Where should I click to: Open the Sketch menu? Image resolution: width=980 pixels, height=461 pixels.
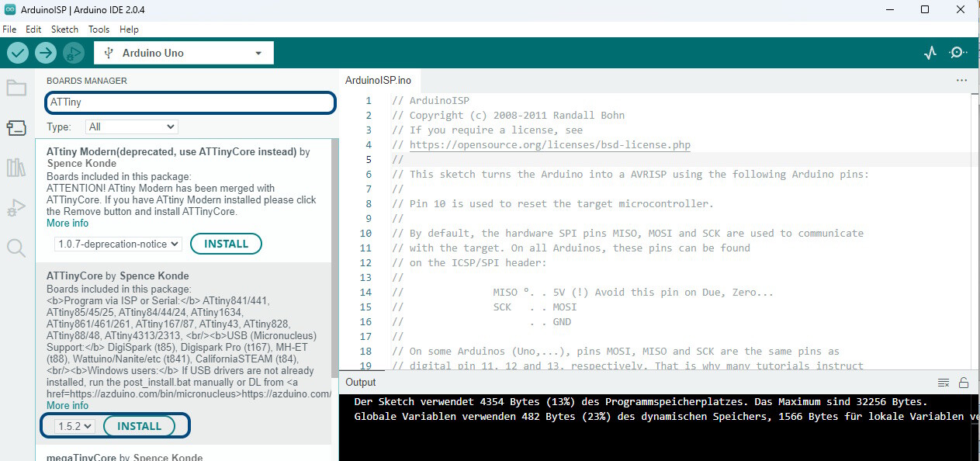click(64, 29)
